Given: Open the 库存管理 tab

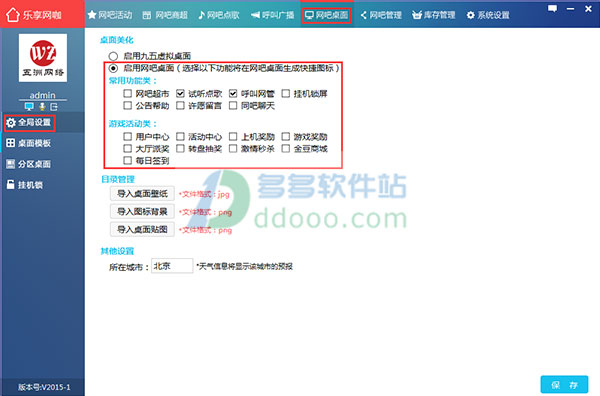Looking at the screenshot, I should [x=434, y=15].
